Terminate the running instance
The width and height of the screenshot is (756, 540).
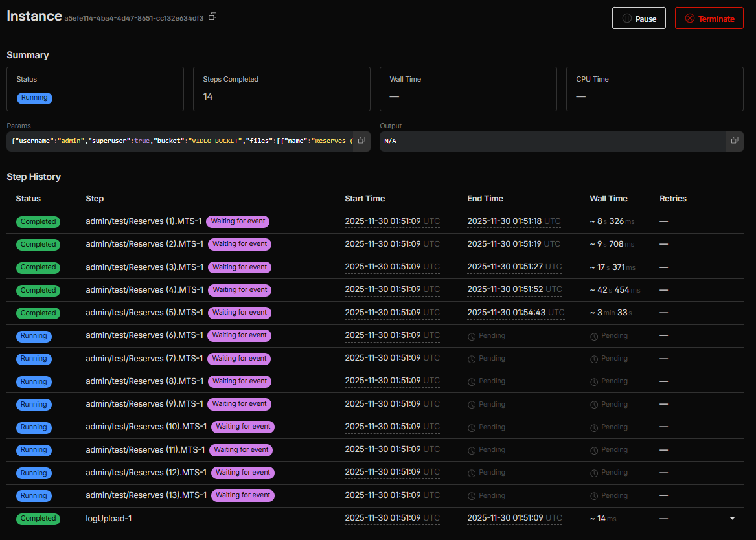tap(709, 19)
